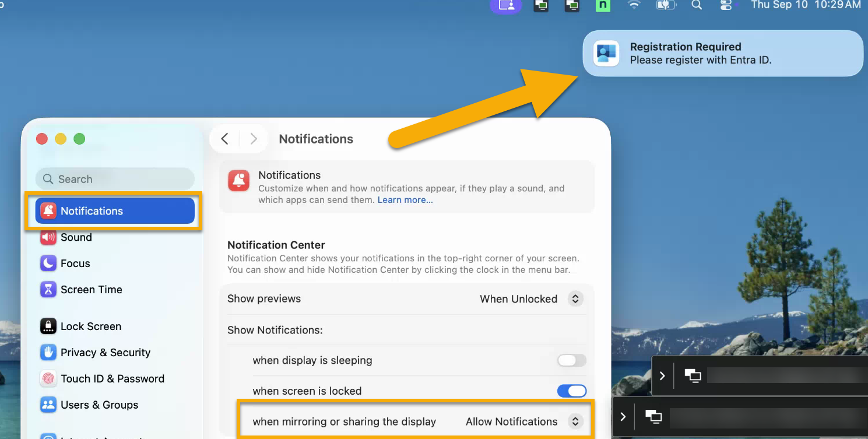Open the 'Registration Required' notification banner
868x439 pixels.
(723, 54)
